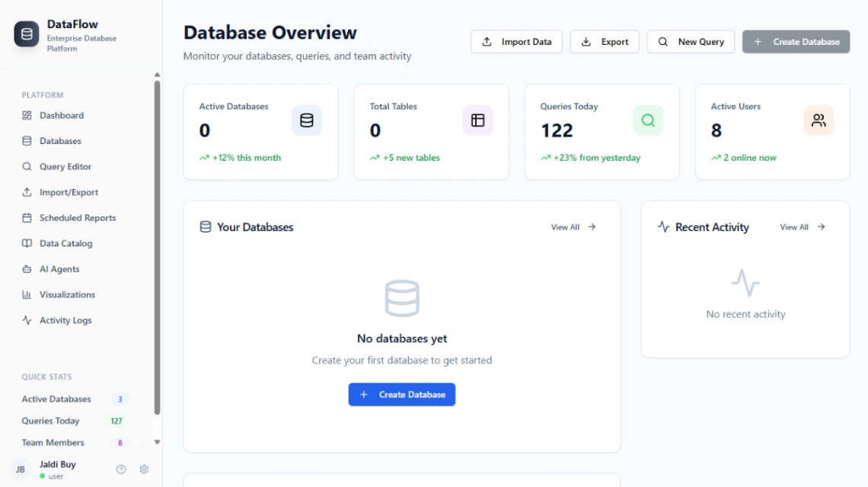Click Active Databases quick stat badge 3
This screenshot has height=487, width=868.
click(120, 399)
